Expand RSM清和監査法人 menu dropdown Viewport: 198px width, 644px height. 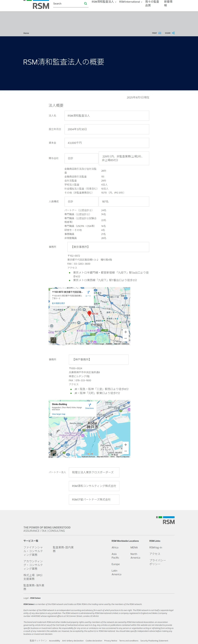(104, 2)
